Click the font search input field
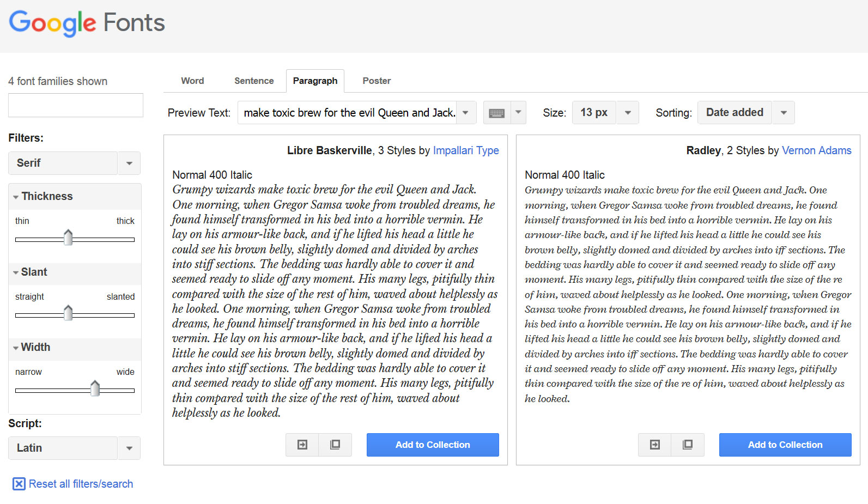The image size is (868, 504). click(76, 105)
